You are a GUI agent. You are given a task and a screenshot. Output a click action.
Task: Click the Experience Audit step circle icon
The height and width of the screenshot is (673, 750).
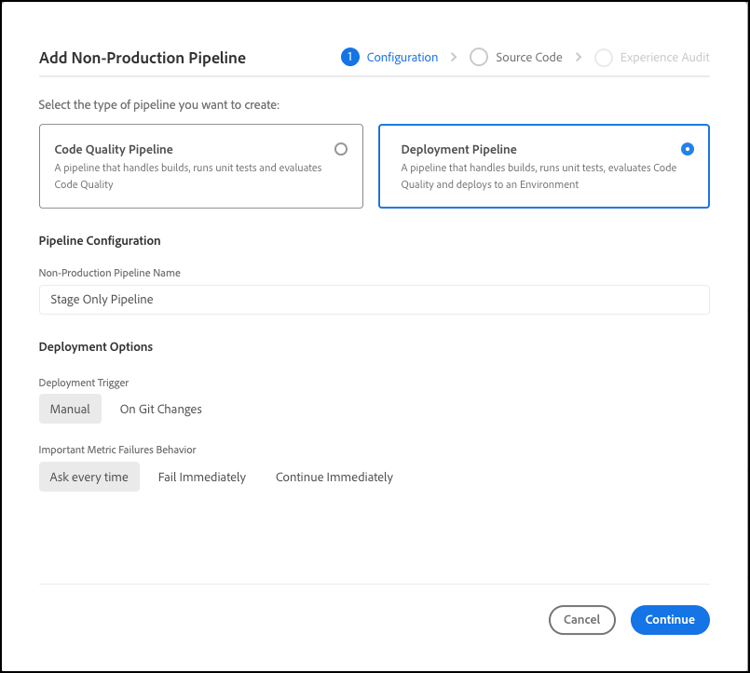[603, 57]
